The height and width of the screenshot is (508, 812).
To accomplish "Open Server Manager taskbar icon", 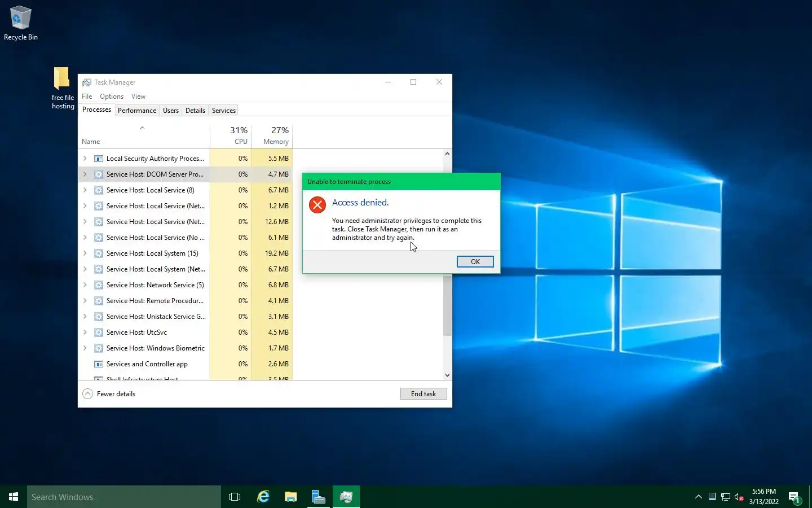I will [x=318, y=497].
